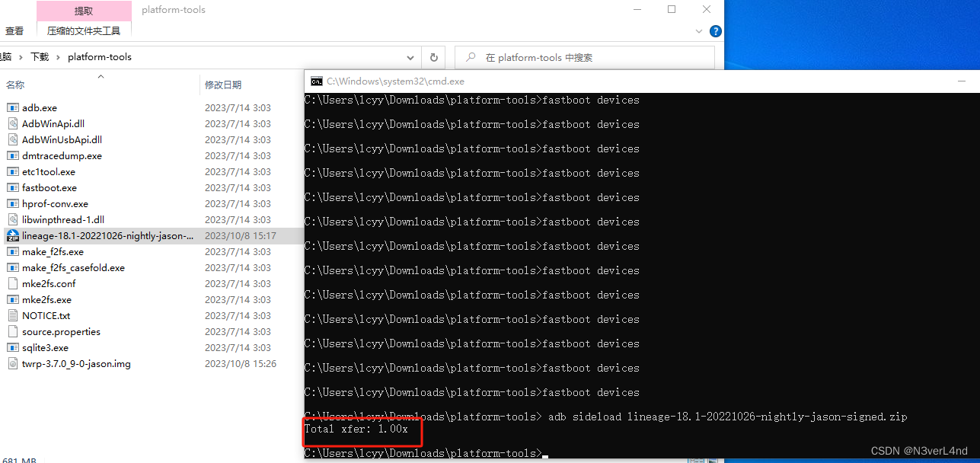Click libwinpthread-1.dll file icon
This screenshot has height=463, width=980.
point(12,220)
